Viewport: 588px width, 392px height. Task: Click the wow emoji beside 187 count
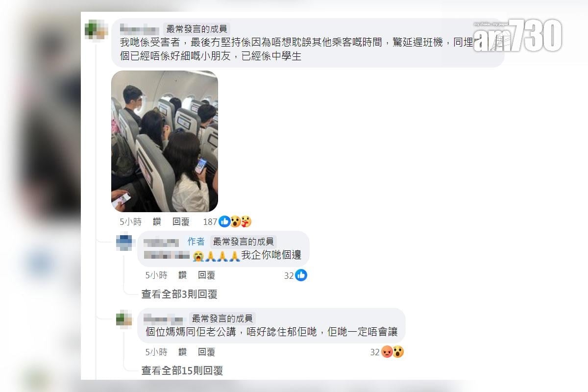pyautogui.click(x=236, y=222)
